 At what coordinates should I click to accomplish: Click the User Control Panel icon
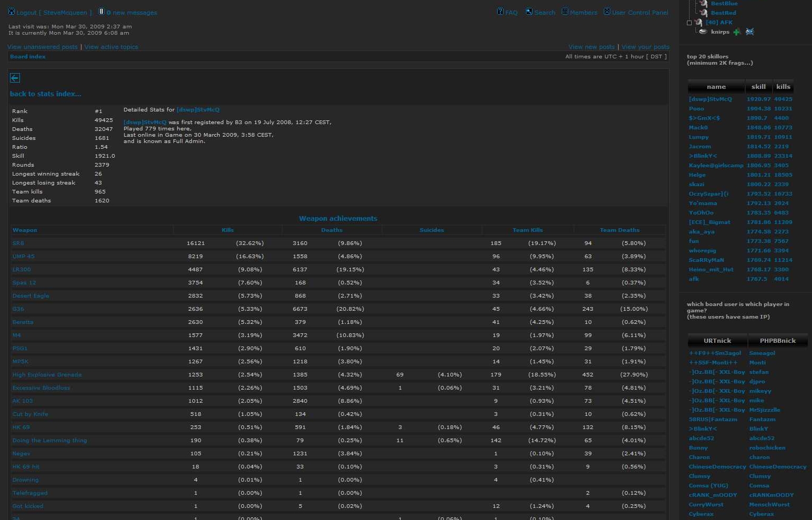(607, 12)
